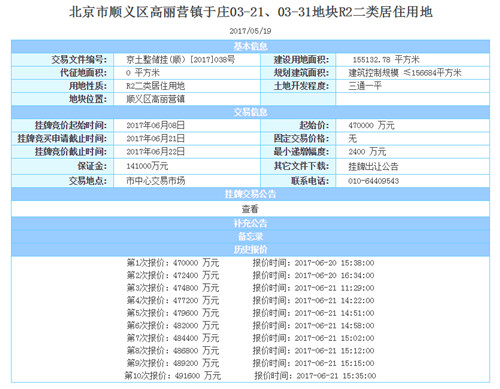Click the 基本信息 section header
This screenshot has width=500, height=389.
(x=250, y=46)
